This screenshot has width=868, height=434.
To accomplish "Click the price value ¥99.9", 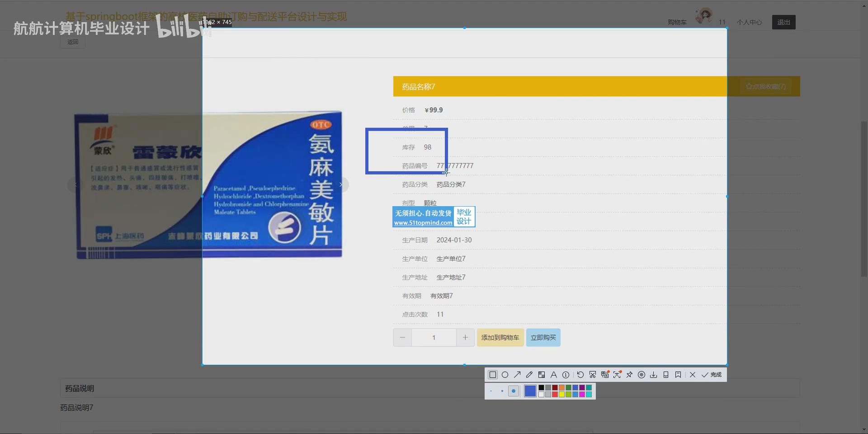I will [434, 110].
